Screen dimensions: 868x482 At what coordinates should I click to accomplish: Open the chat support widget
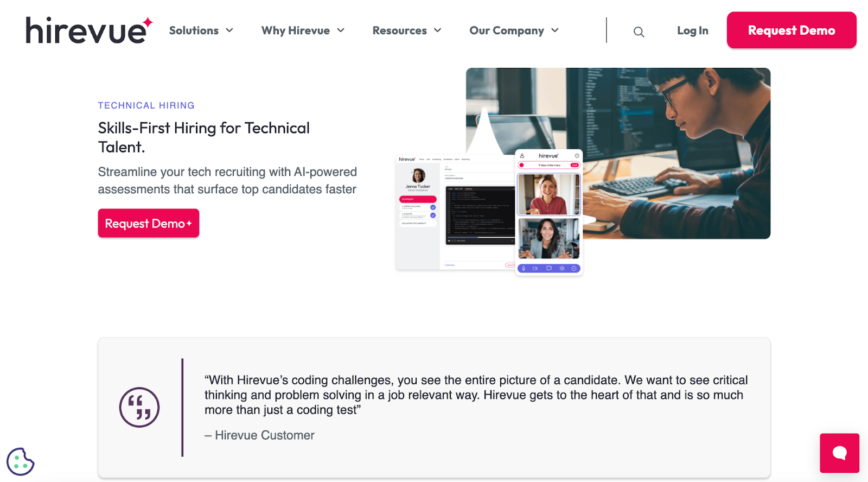[839, 453]
